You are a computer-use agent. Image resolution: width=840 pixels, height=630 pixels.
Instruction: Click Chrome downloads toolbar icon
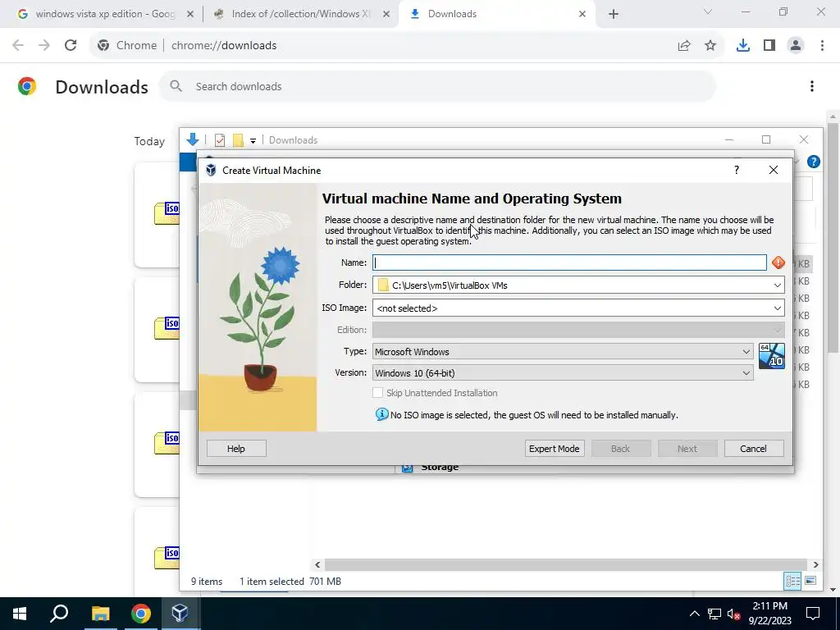[742, 46]
